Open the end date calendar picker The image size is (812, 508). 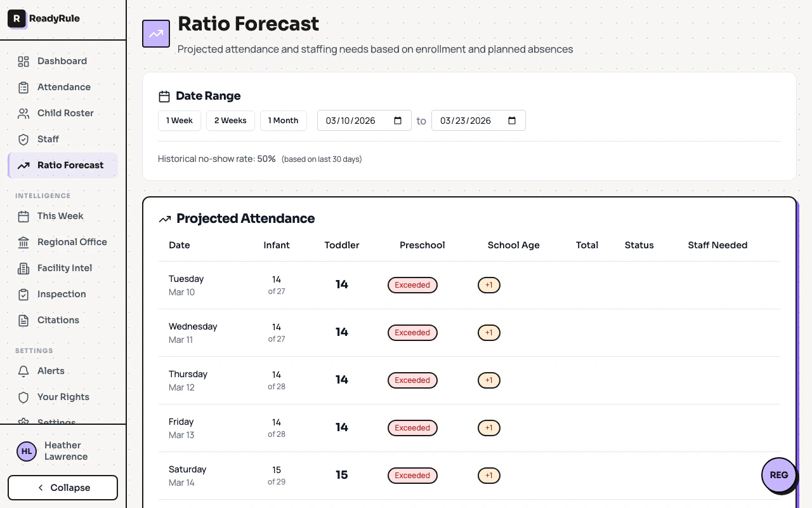pos(513,121)
